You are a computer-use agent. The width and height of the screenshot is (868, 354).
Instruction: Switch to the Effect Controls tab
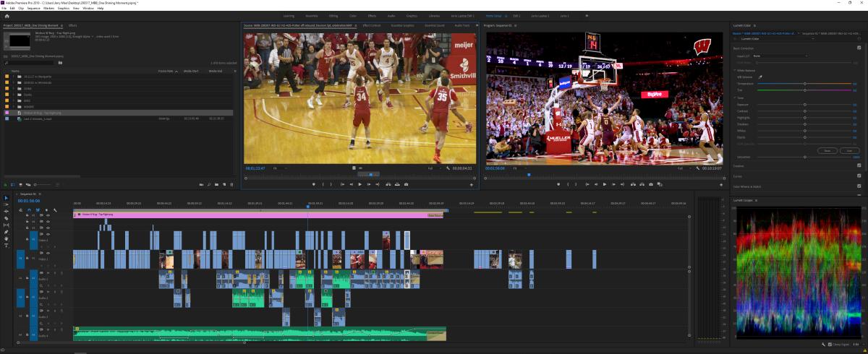372,25
